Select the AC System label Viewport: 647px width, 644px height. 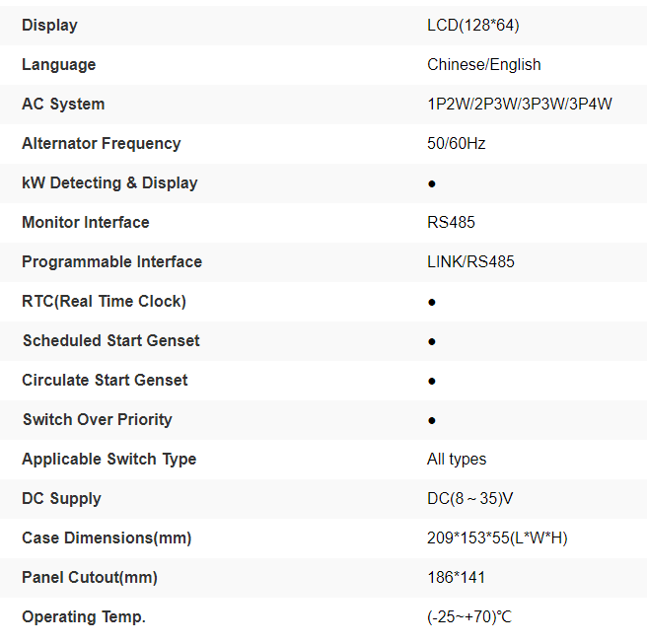63,104
